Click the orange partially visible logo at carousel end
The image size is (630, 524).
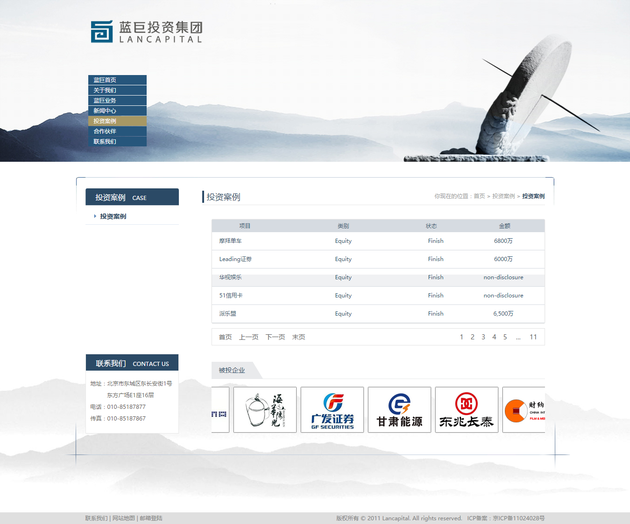click(x=523, y=410)
